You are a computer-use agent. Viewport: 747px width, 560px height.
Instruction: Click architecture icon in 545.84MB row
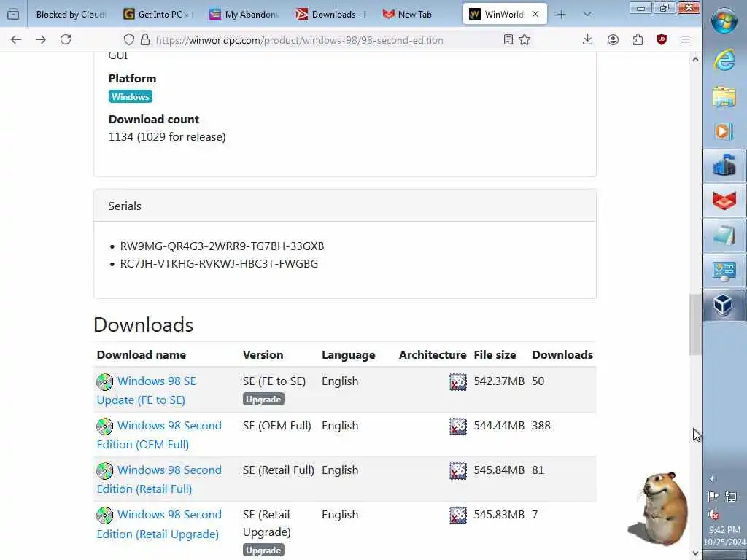(458, 471)
